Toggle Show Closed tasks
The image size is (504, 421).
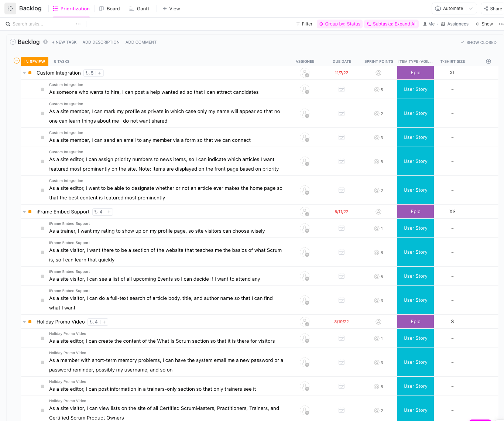[479, 42]
